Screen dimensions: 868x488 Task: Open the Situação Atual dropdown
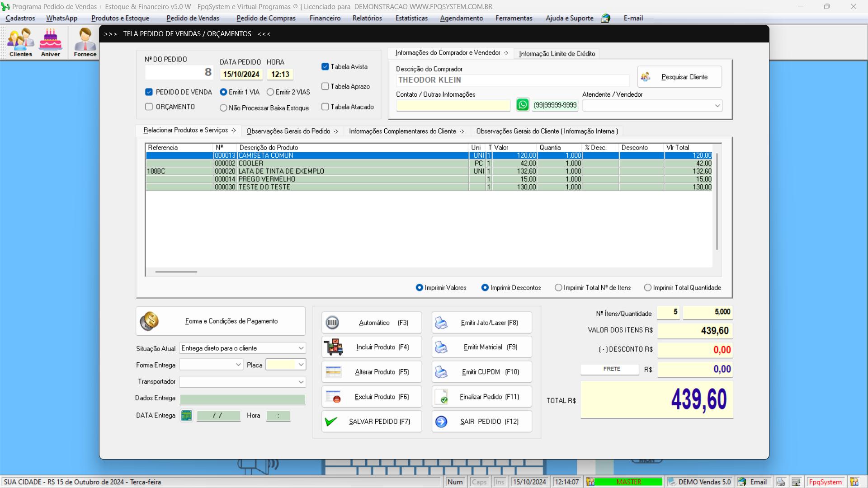coord(301,348)
